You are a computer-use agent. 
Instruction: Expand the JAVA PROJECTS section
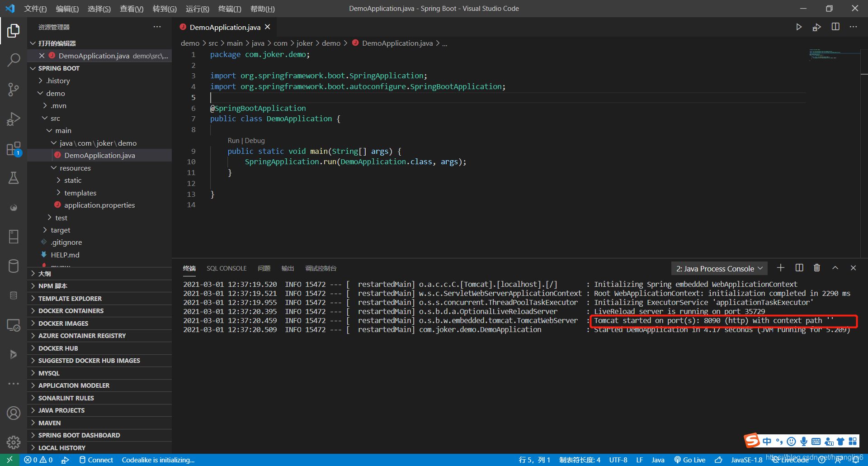[99, 410]
